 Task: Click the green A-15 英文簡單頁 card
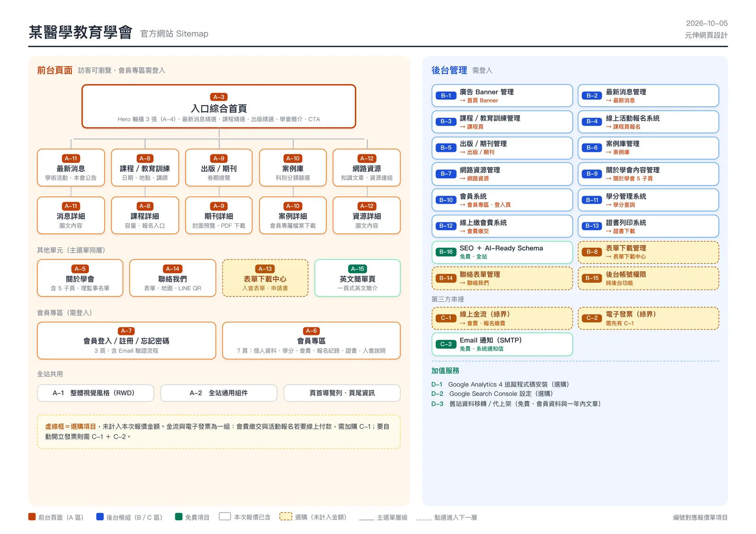click(x=358, y=278)
